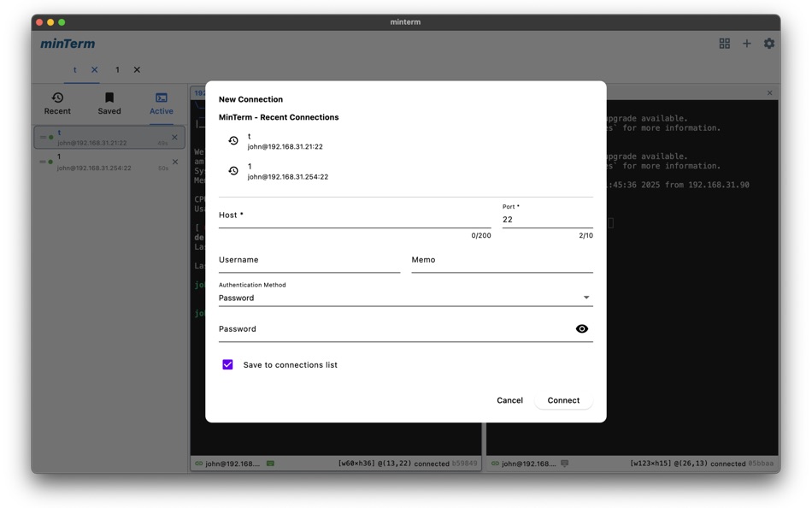Image resolution: width=812 pixels, height=508 pixels.
Task: Open settings with the gear icon
Action: point(769,44)
